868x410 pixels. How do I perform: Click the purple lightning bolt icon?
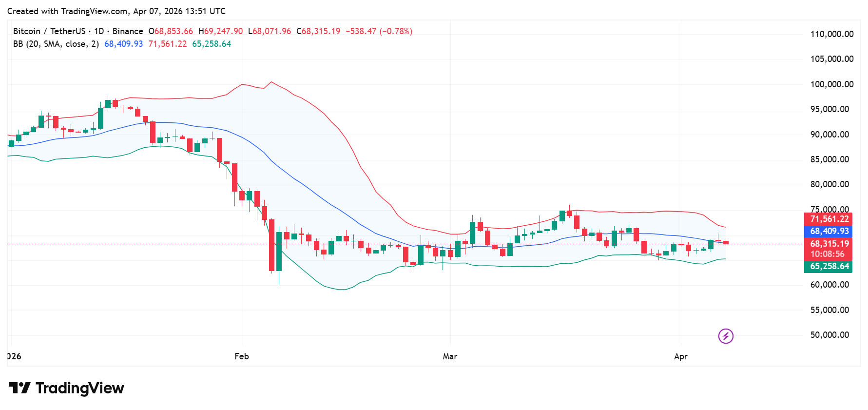click(725, 336)
